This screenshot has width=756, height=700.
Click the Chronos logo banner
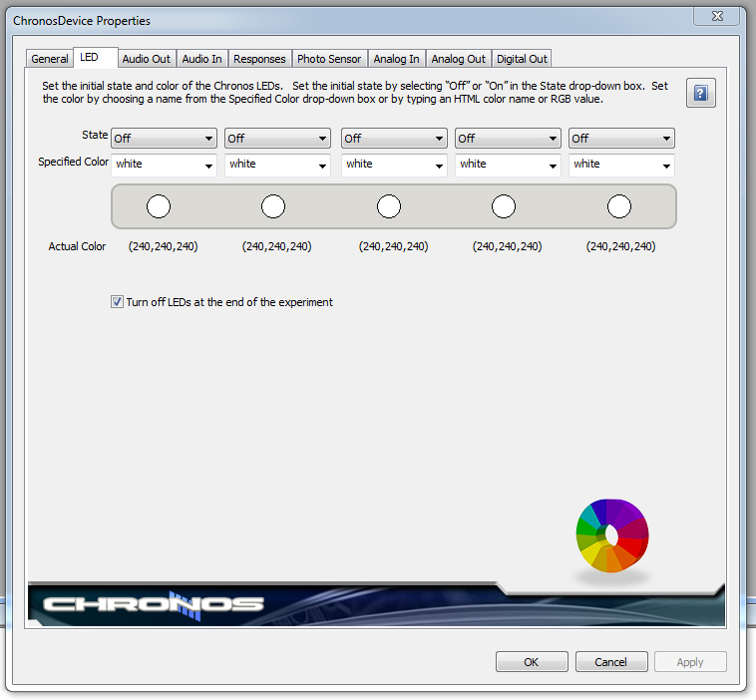click(x=376, y=604)
